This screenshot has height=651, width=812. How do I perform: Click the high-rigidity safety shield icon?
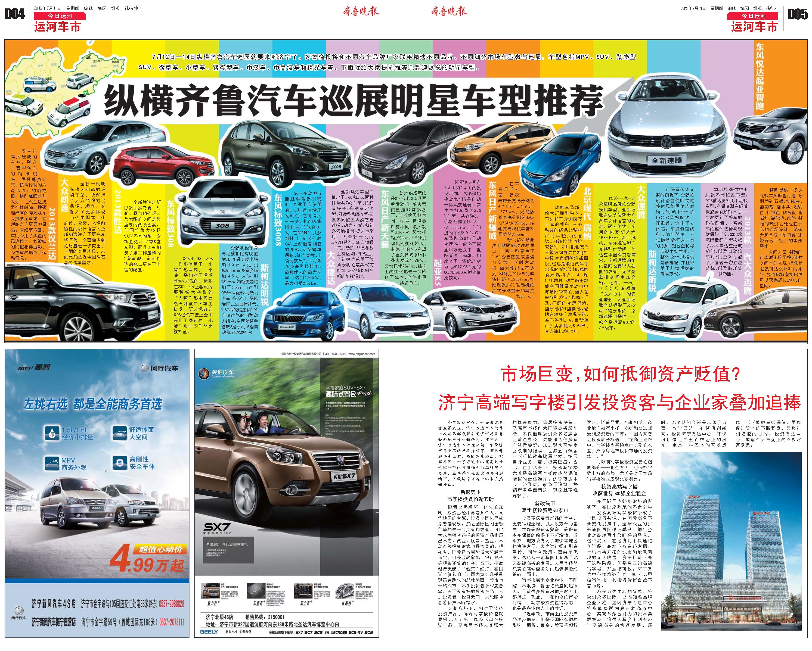pos(120,463)
